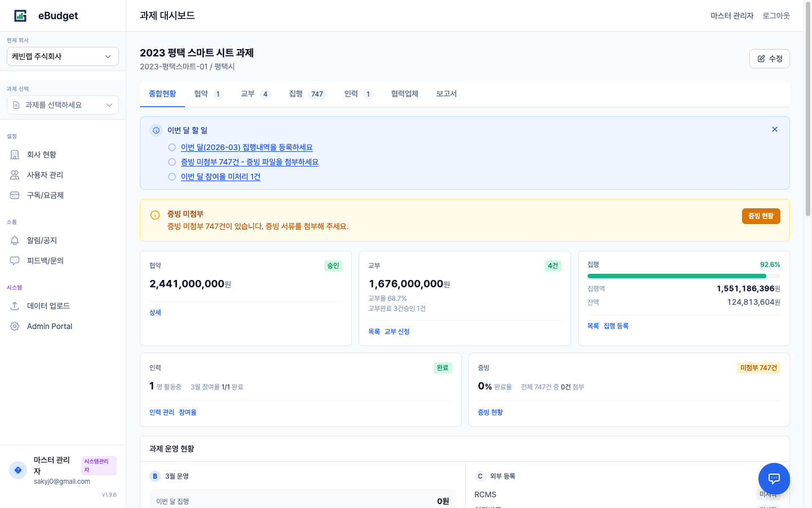Check the 참여율 미처리 to-do circle

click(x=171, y=176)
